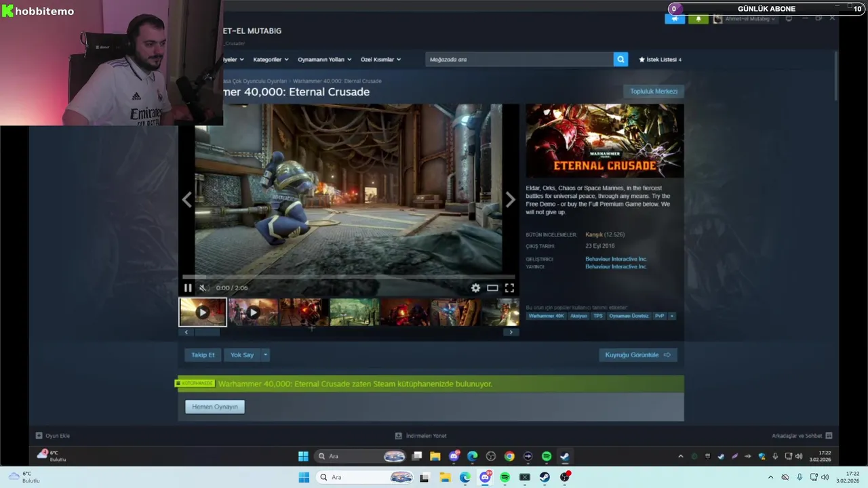The image size is (868, 488).
Task: Open Start menu on dark taskbar
Action: (303, 457)
